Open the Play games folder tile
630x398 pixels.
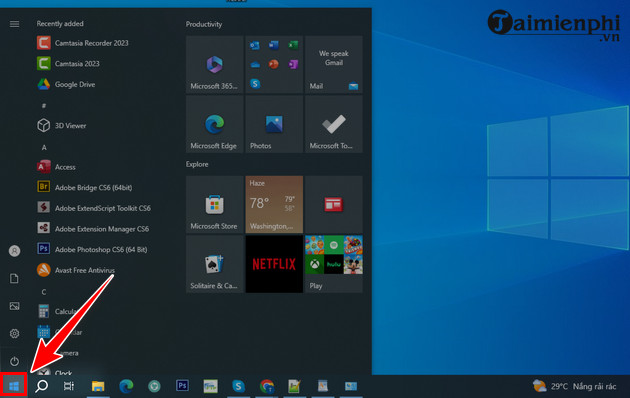coord(333,264)
